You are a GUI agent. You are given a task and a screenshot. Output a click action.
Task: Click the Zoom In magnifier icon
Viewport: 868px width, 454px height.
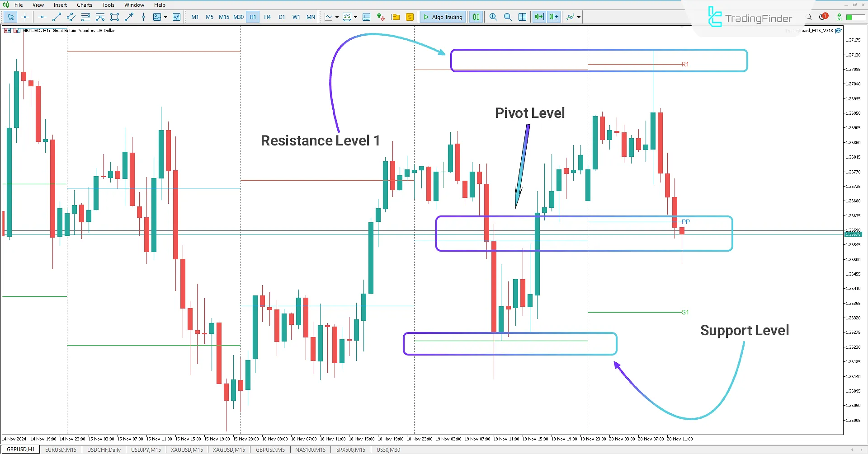click(493, 17)
